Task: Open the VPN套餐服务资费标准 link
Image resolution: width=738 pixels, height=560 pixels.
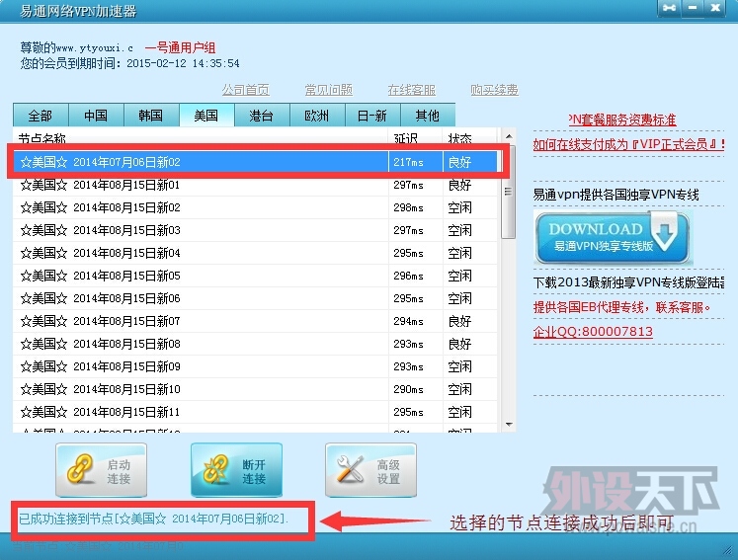Action: tap(622, 120)
